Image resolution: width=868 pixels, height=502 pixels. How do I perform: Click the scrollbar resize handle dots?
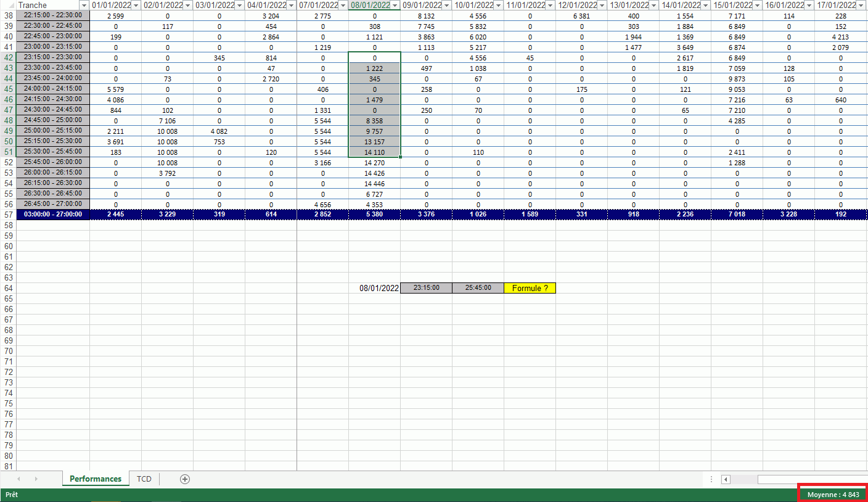(711, 479)
